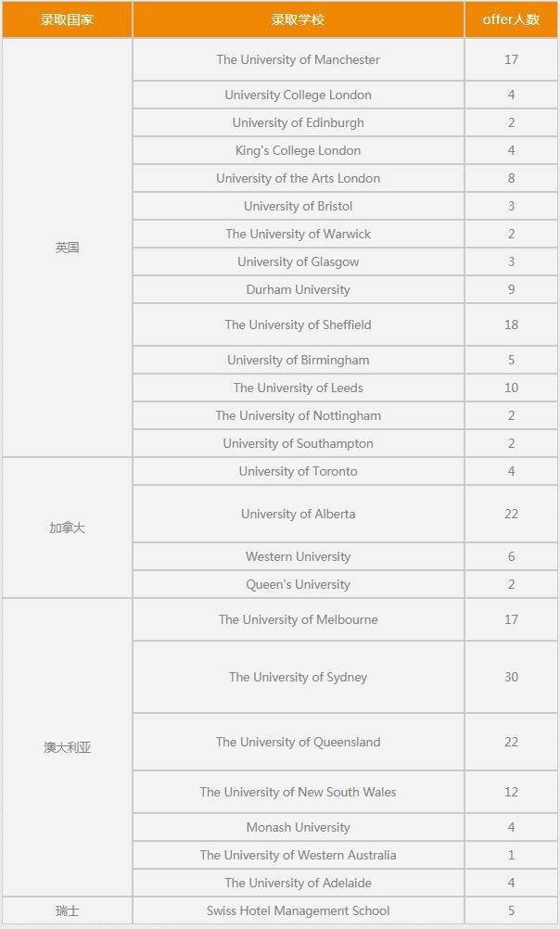
Task: Select the University of Toronto cell
Action: (298, 471)
